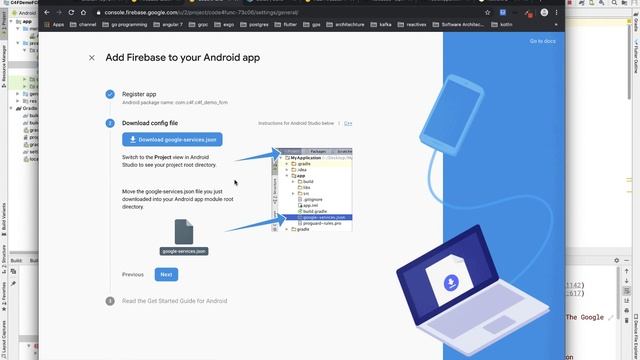Open the flutter bookmark folder
This screenshot has width=640, height=360.
[286, 24]
